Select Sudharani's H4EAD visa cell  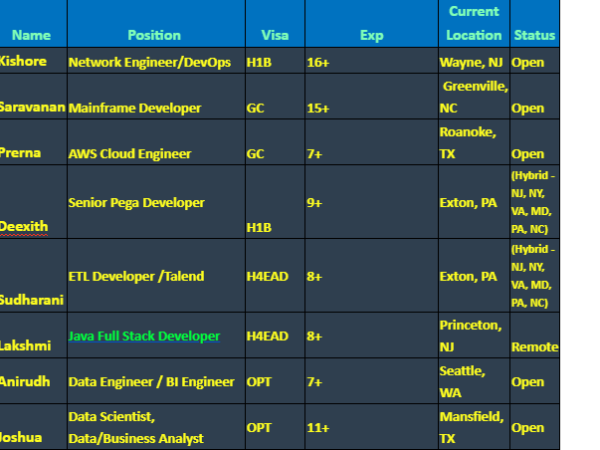tap(275, 276)
